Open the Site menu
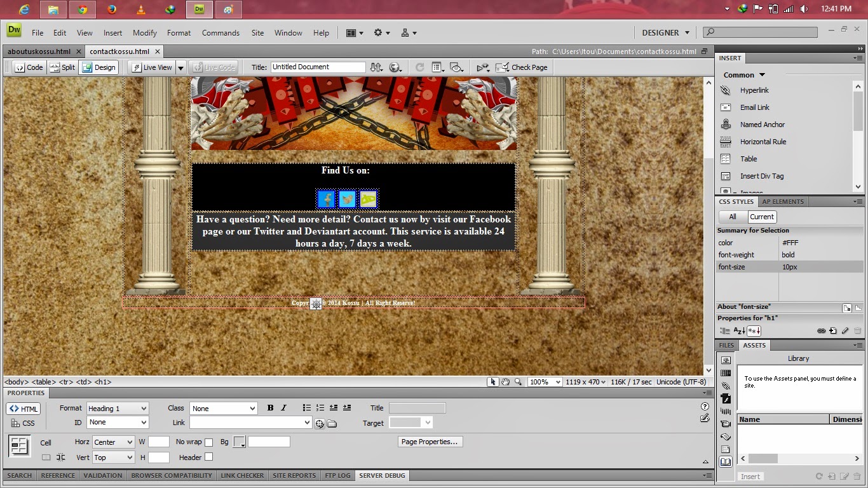The image size is (868, 488). [x=257, y=33]
